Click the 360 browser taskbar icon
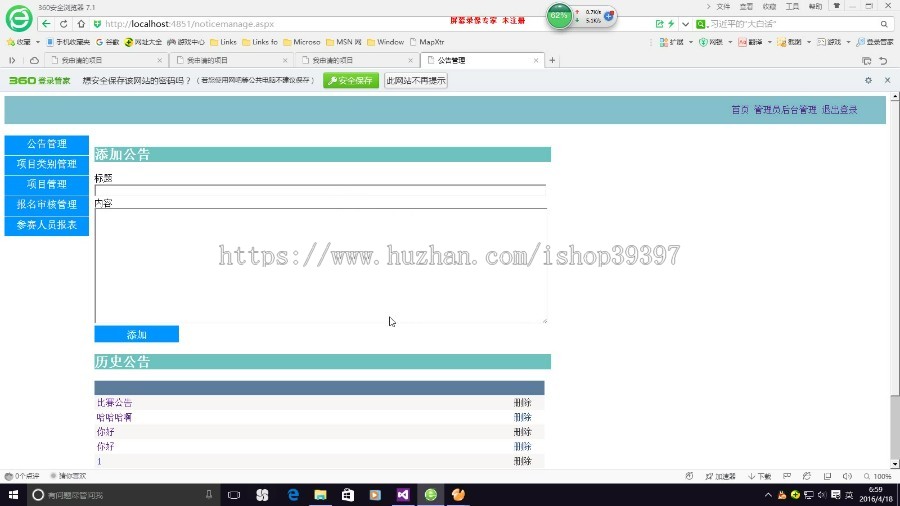The height and width of the screenshot is (506, 900). [430, 495]
